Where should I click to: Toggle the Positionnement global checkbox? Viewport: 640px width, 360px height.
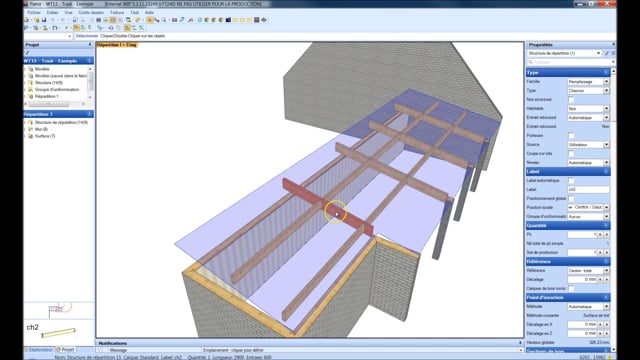(571, 198)
